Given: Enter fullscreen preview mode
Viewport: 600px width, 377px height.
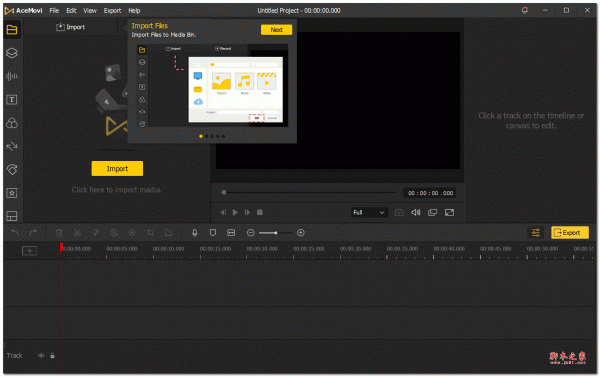Looking at the screenshot, I should 450,212.
